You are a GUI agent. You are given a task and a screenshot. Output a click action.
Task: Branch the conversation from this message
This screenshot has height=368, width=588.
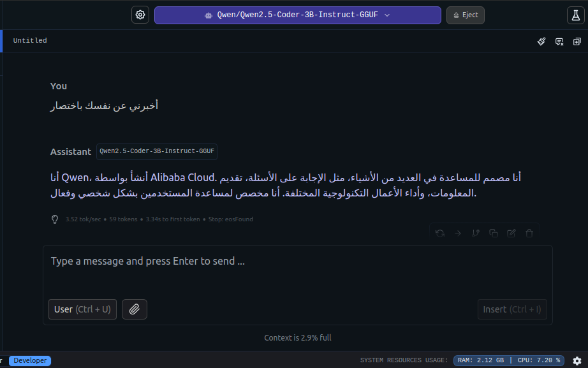[x=476, y=233]
